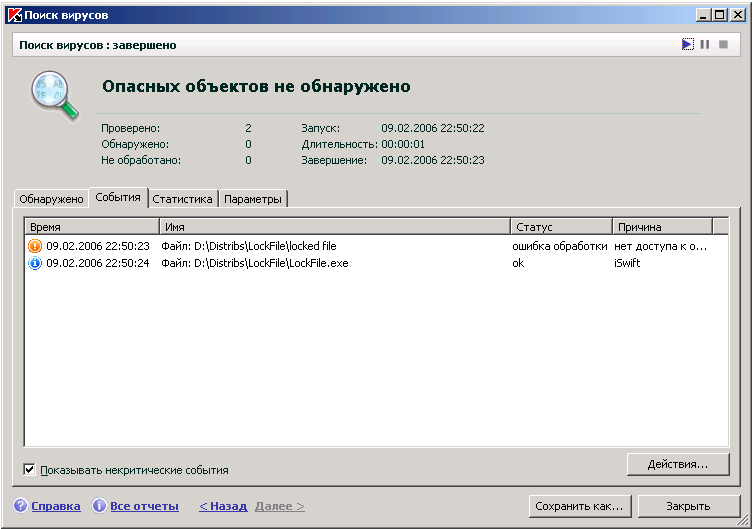The height and width of the screenshot is (529, 752).
Task: Open the Справка help link
Action: (56, 506)
